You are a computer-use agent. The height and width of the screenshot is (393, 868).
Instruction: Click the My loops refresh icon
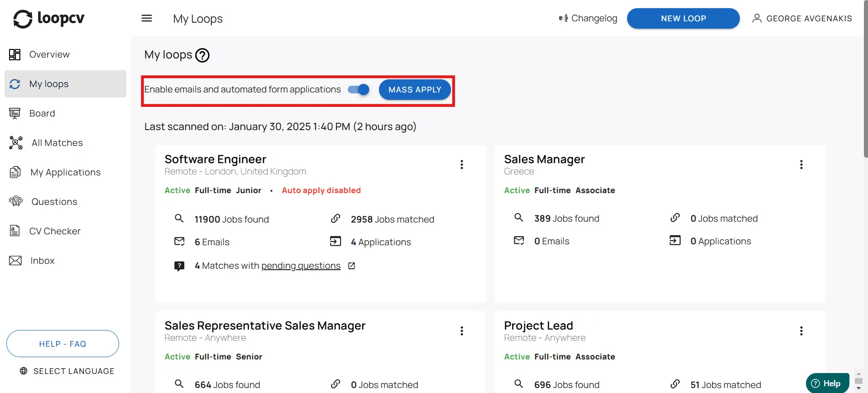click(x=15, y=84)
